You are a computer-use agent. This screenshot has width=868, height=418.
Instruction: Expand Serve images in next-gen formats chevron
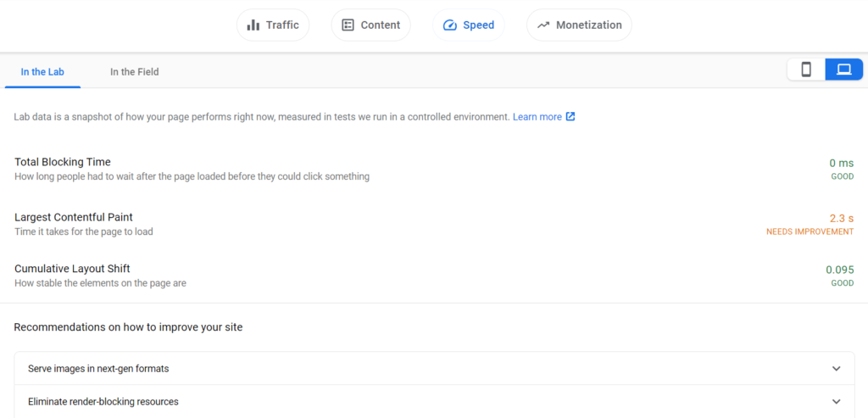[836, 368]
